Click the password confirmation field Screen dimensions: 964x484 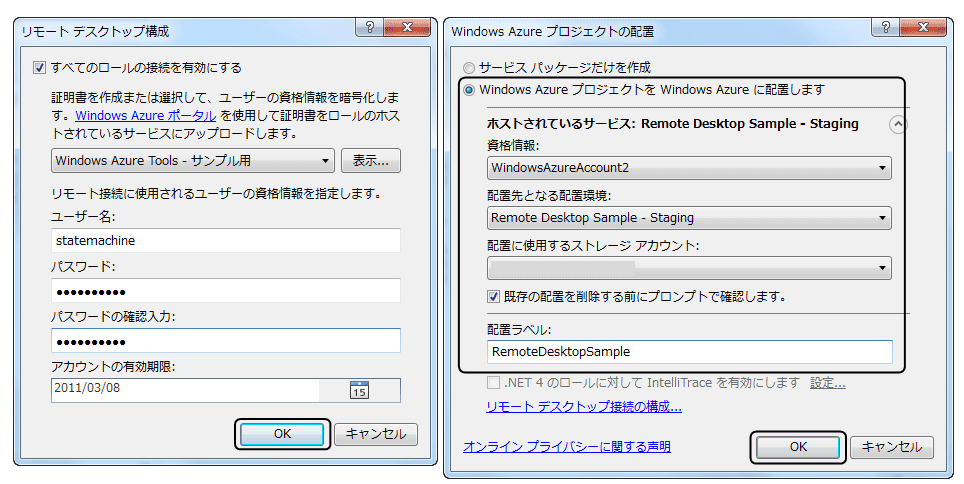click(x=226, y=341)
